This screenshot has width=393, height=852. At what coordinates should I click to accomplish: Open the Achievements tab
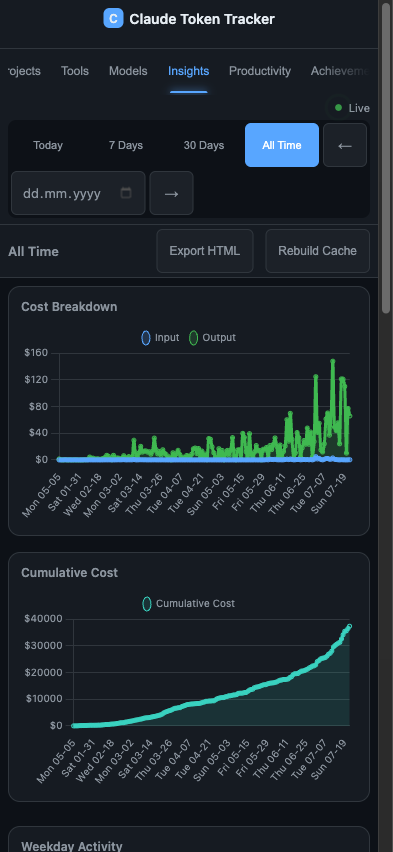point(340,71)
